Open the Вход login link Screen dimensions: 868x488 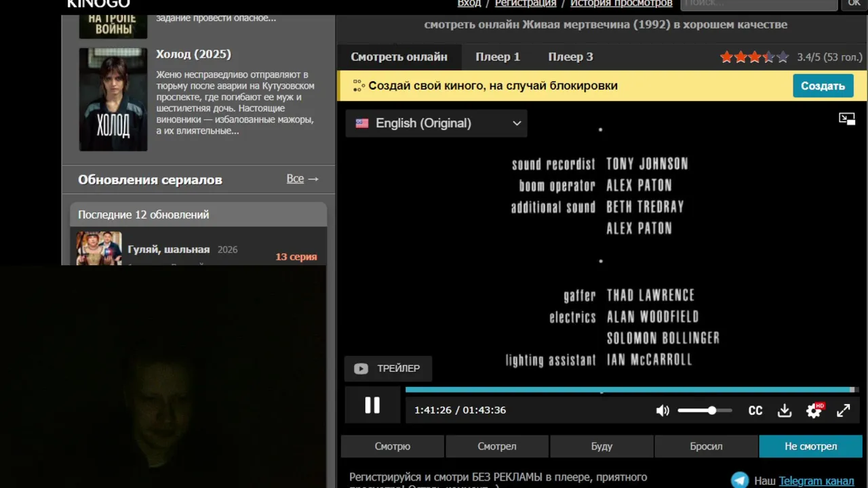tap(469, 3)
